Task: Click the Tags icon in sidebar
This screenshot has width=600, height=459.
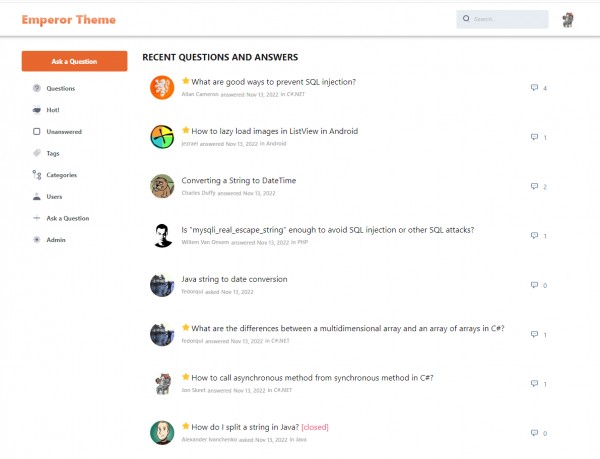Action: [x=37, y=153]
